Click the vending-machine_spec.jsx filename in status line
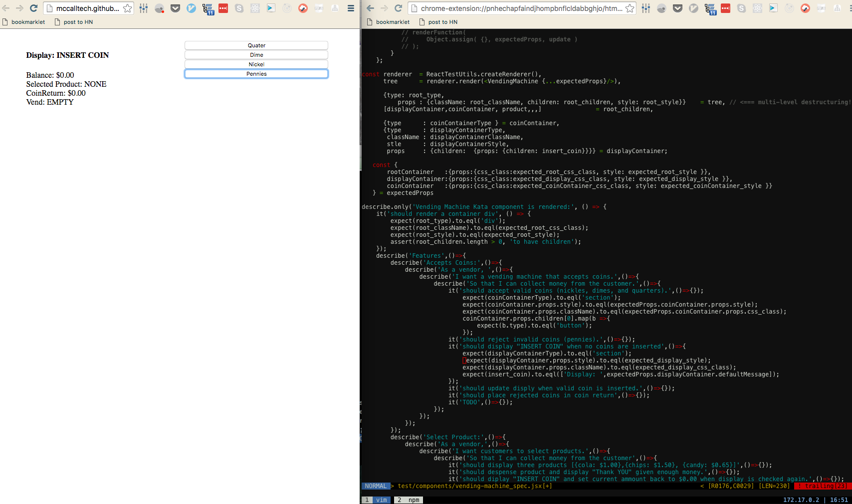Viewport: 852px width, 504px height. click(x=475, y=486)
